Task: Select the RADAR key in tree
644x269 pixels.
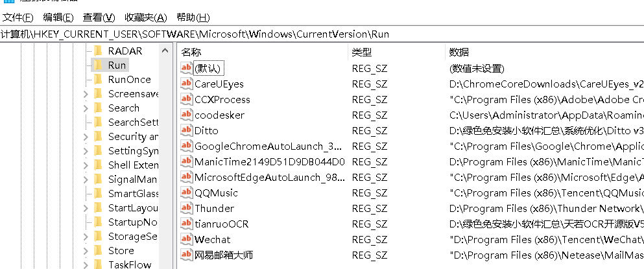Action: (125, 51)
